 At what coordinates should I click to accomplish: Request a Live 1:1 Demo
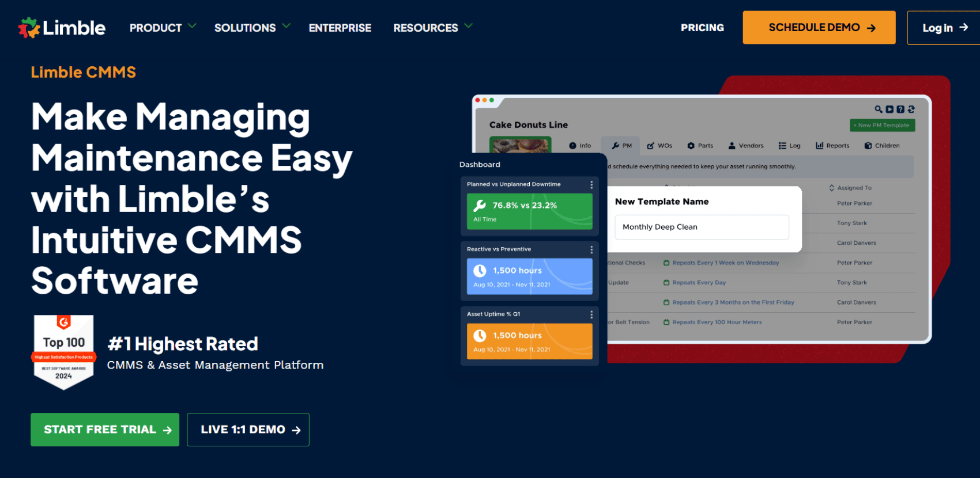point(248,430)
